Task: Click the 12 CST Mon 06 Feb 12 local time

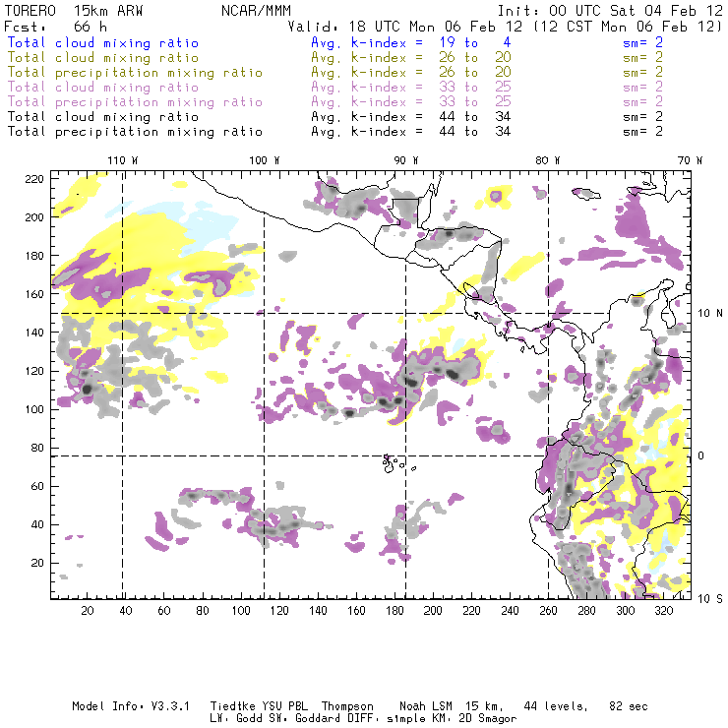Action: pyautogui.click(x=629, y=27)
